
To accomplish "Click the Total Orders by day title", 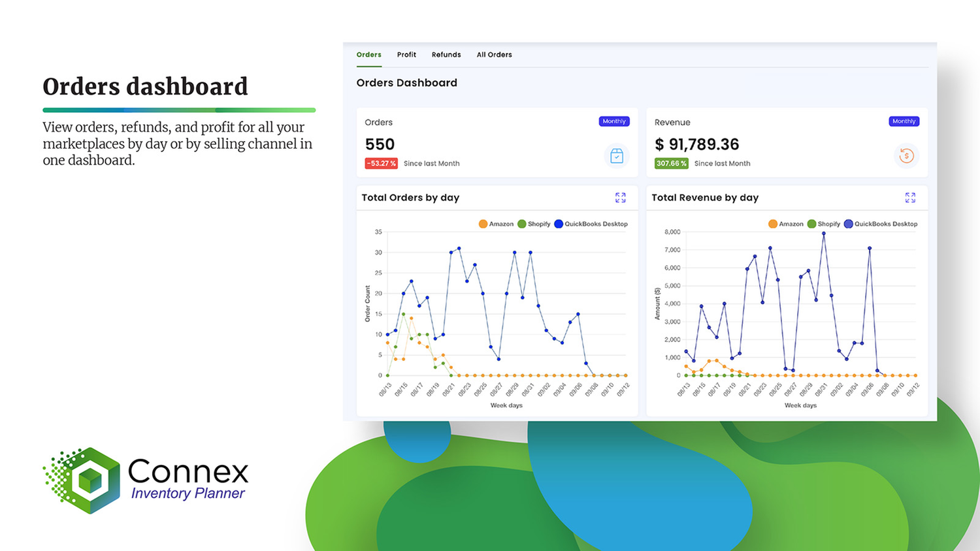I will coord(410,197).
